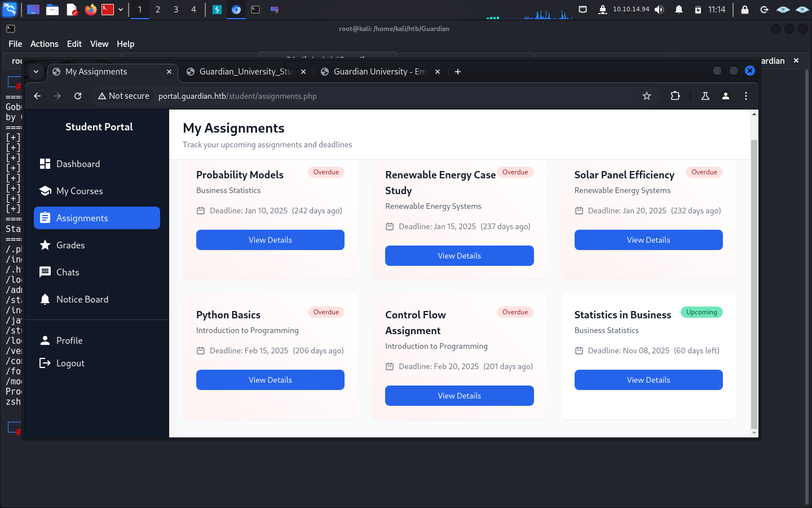
Task: Click the browser profile avatar icon
Action: [726, 96]
